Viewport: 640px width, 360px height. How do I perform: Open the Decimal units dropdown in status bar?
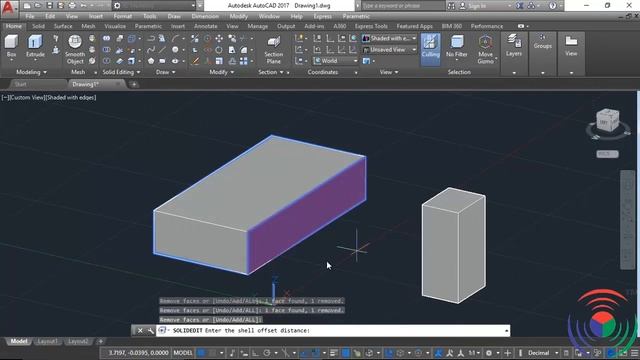[x=543, y=353]
